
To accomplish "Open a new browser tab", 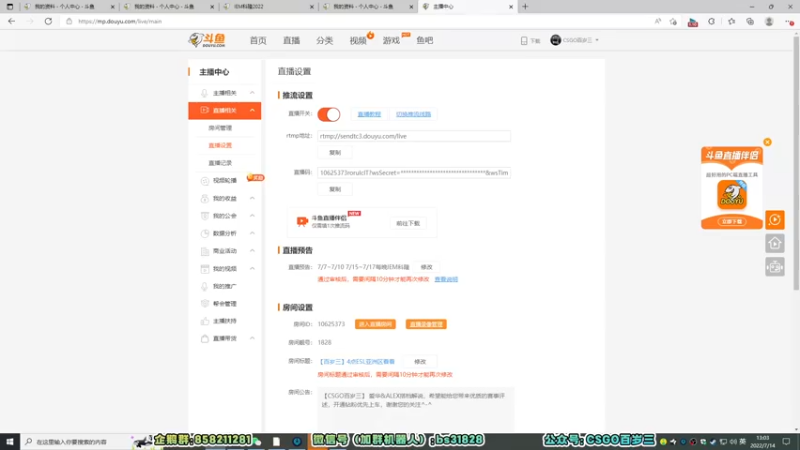I will pos(525,7).
